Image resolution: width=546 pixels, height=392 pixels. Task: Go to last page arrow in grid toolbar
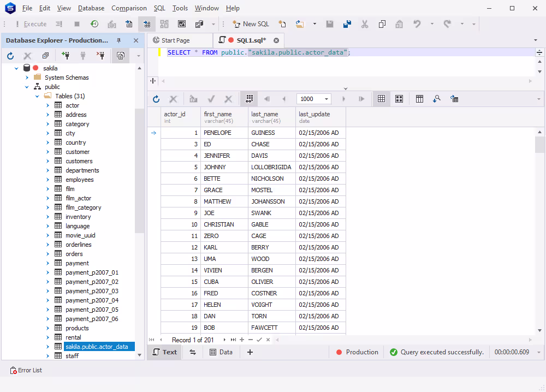click(x=361, y=99)
